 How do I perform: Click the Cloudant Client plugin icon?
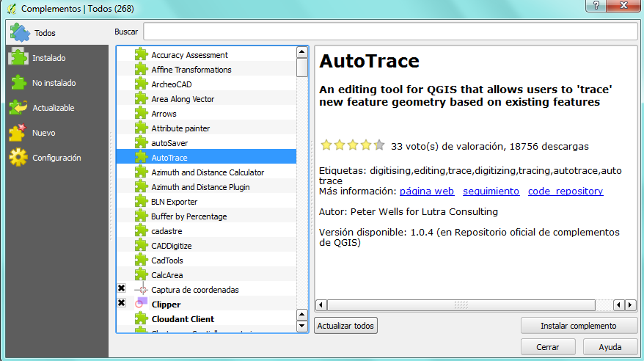(141, 318)
